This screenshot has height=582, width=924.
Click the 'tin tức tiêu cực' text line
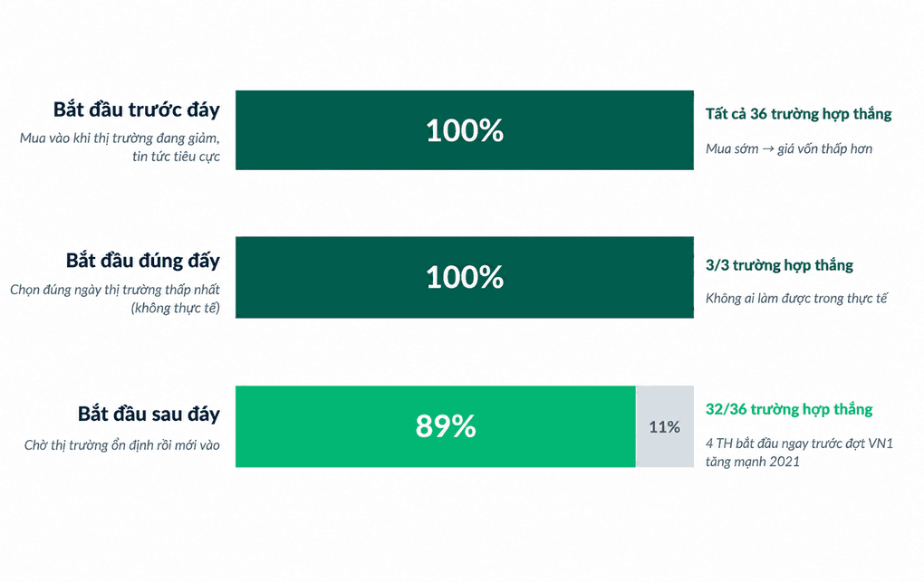[176, 157]
